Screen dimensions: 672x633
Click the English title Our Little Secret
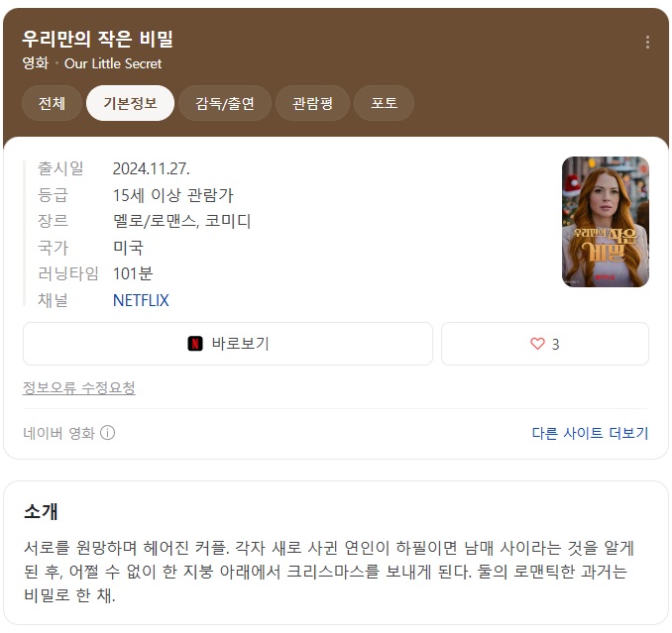pos(113,63)
